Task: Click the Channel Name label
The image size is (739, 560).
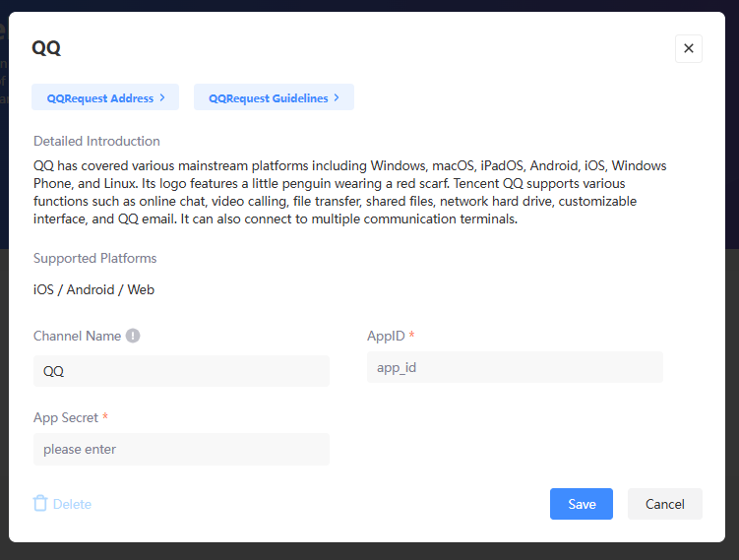Action: 78,336
